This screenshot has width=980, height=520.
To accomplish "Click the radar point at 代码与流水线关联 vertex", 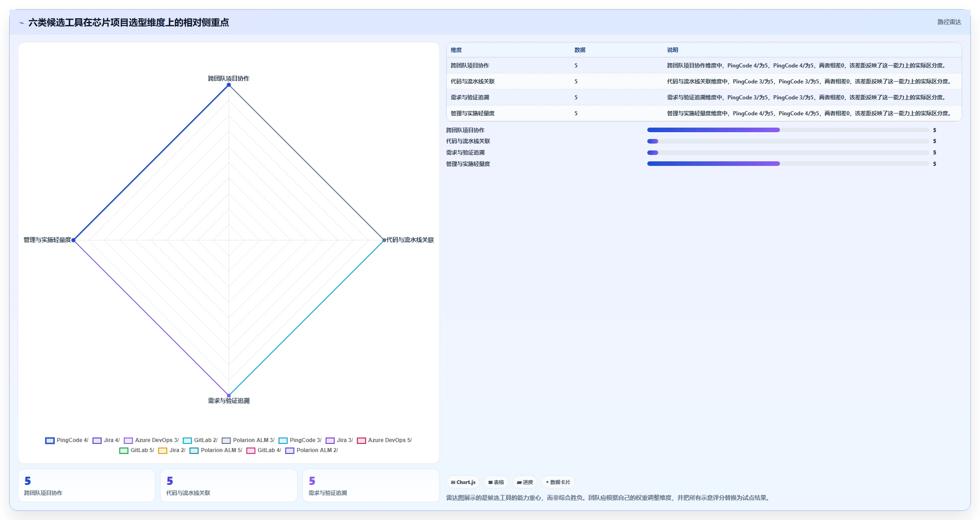I will pyautogui.click(x=384, y=240).
